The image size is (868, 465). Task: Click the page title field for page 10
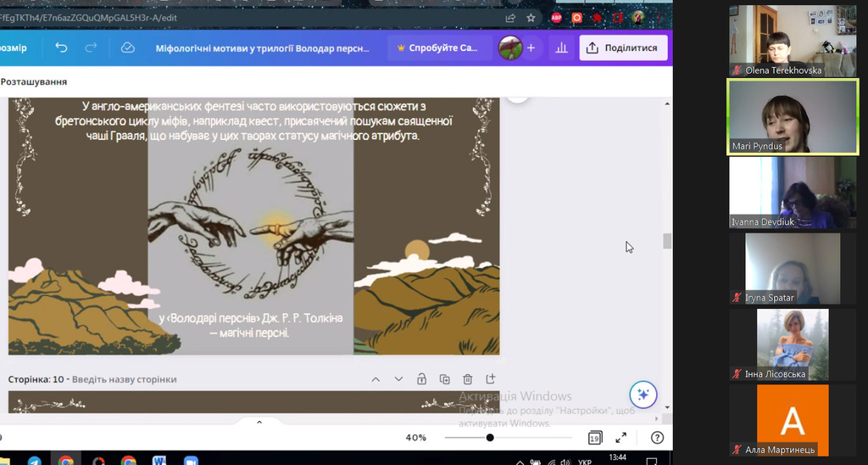point(124,379)
